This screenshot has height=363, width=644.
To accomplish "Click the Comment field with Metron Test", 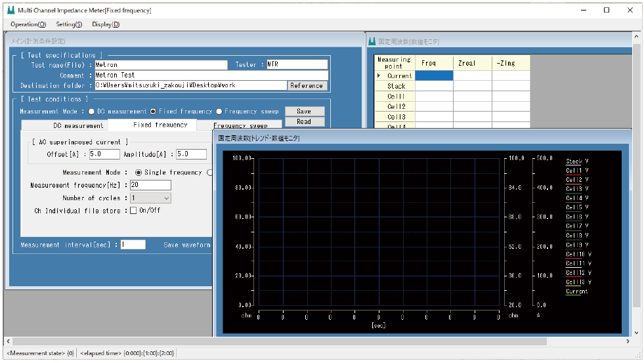I will tap(211, 75).
